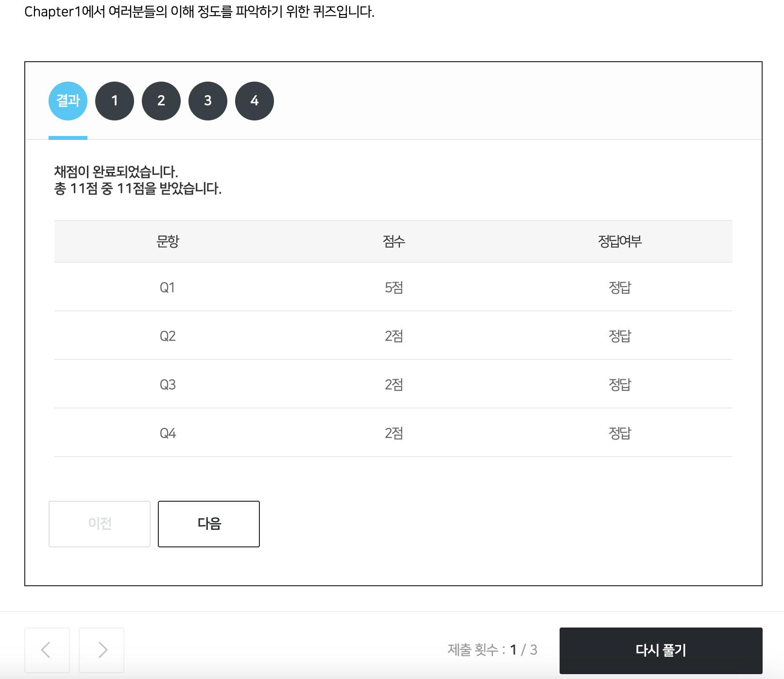
Task: Click the right arrow navigation icon
Action: coord(102,650)
